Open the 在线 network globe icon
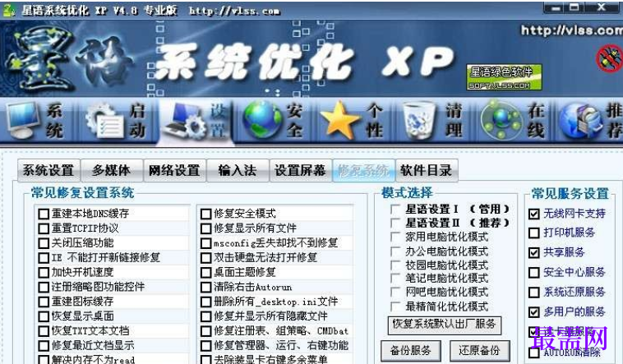The height and width of the screenshot is (364, 623). (x=501, y=120)
